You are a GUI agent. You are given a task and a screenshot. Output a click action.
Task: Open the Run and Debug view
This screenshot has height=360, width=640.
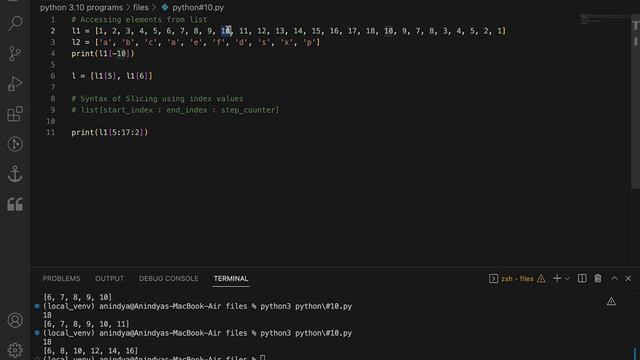[15, 84]
